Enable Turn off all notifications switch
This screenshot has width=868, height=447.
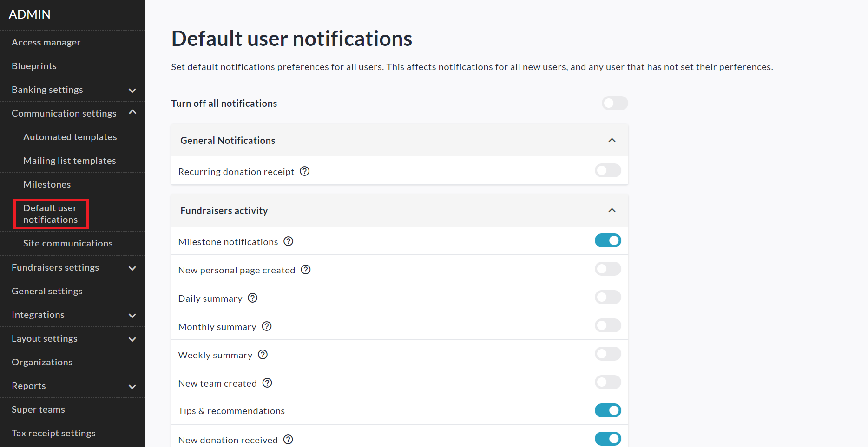(614, 103)
